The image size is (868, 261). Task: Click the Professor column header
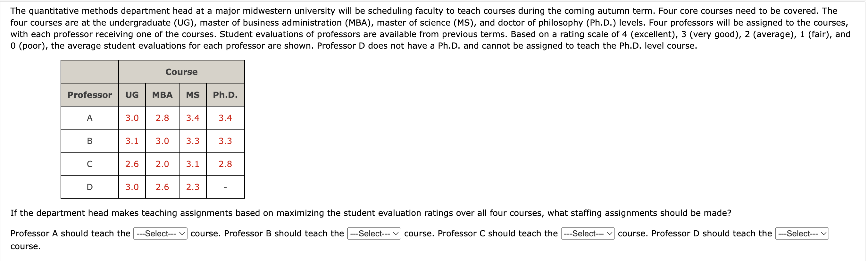click(x=89, y=95)
